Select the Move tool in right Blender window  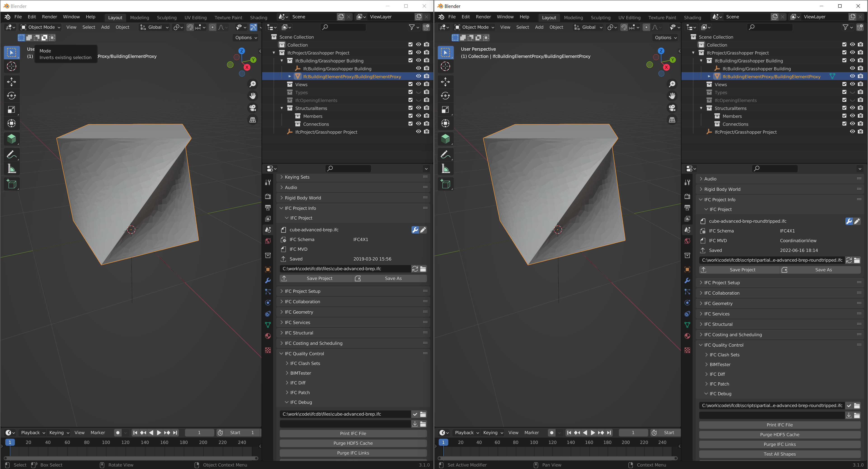click(x=445, y=82)
